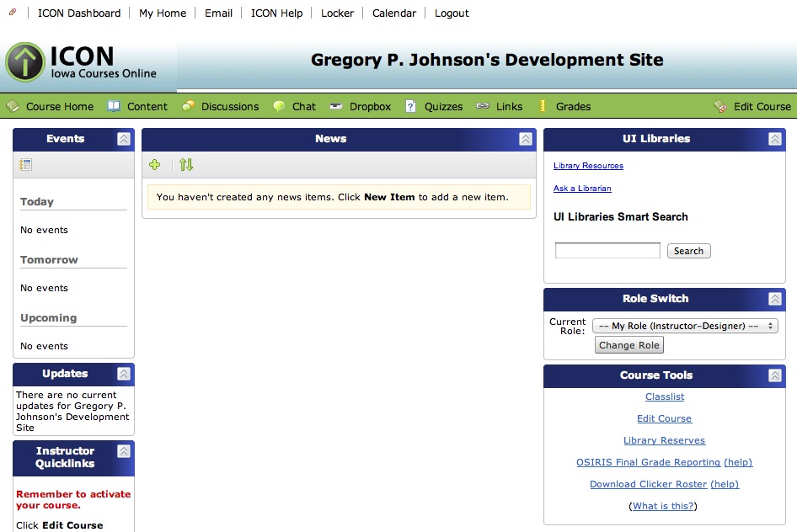Add a new item in the News panel
The width and height of the screenshot is (797, 532).
[155, 165]
